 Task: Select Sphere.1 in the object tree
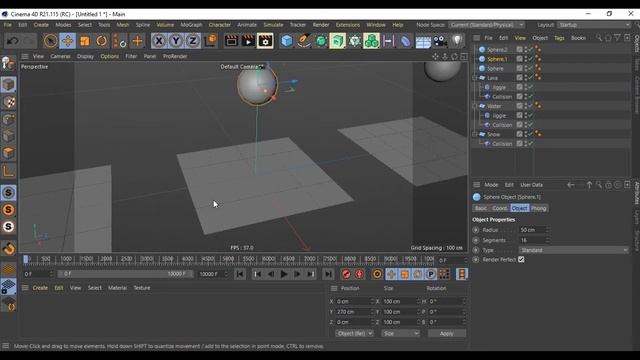(497, 59)
